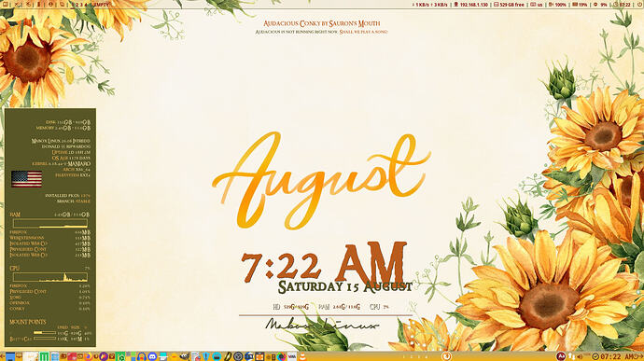
Task: Click the top panel 07:22 clock
Action: [x=623, y=5]
